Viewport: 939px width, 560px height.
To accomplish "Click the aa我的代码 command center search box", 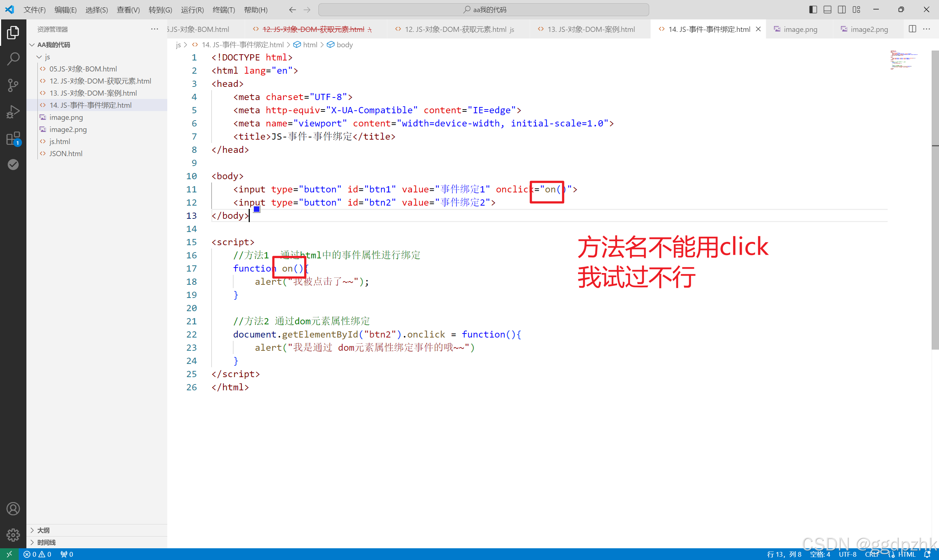I will pyautogui.click(x=484, y=10).
